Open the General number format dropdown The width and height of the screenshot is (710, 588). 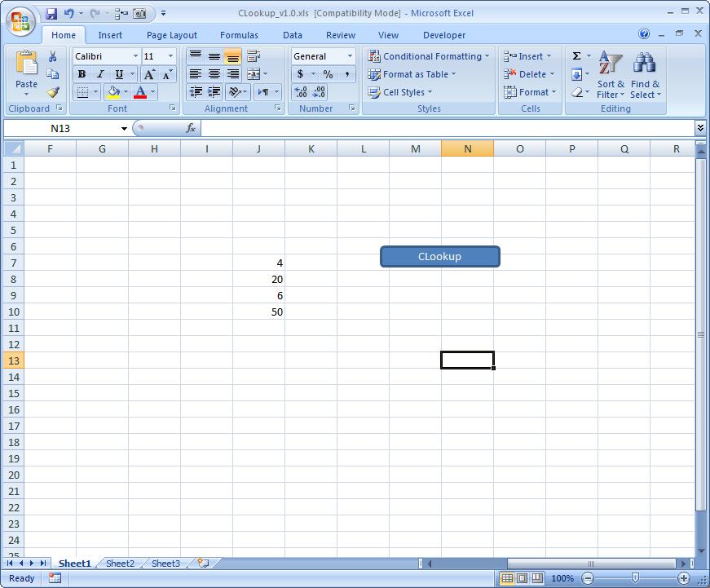click(350, 56)
